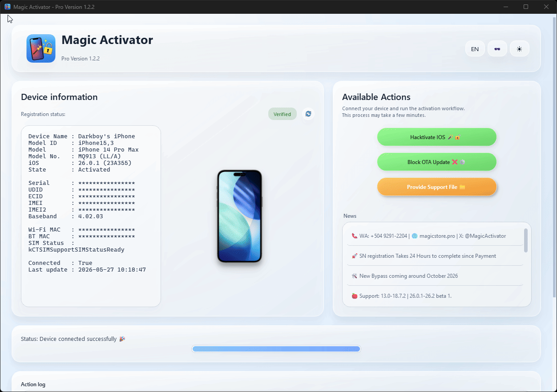Click the Last update timestamp line
This screenshot has width=557, height=392.
coord(87,270)
